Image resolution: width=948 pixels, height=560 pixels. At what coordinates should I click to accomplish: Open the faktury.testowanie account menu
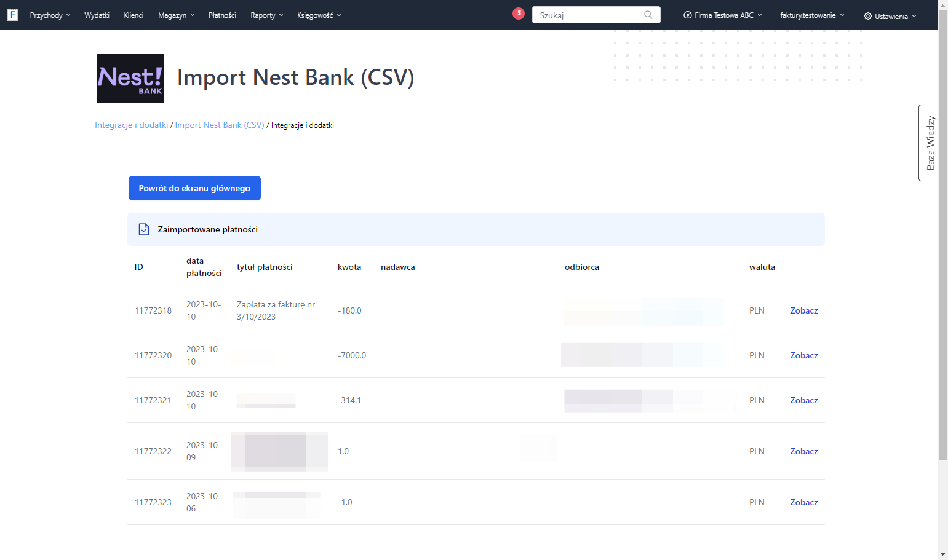(x=812, y=15)
